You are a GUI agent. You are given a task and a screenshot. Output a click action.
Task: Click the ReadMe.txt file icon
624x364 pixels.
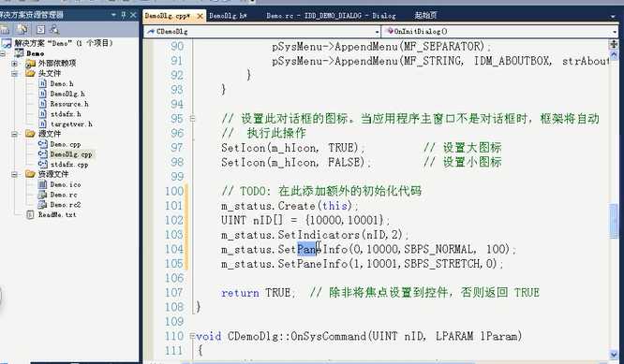pos(30,214)
